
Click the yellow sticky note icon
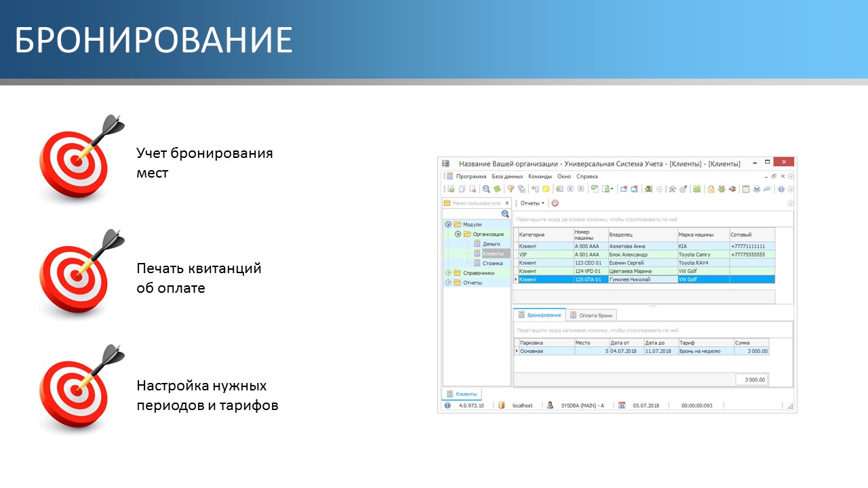[546, 189]
